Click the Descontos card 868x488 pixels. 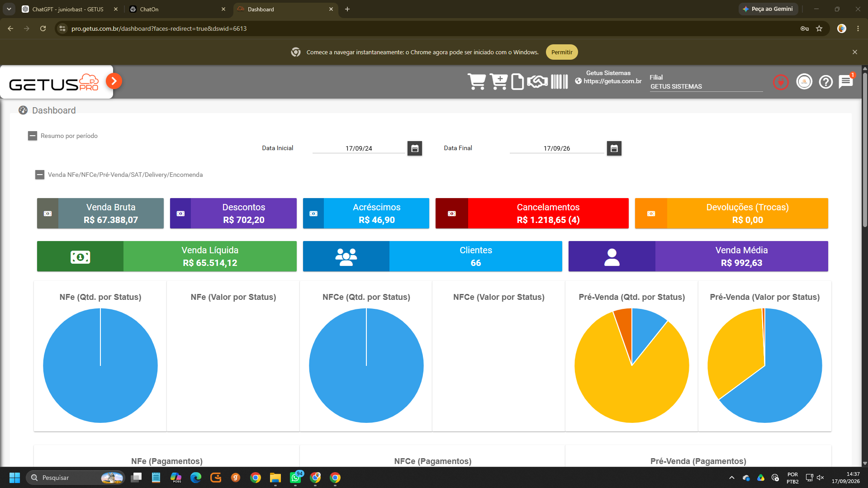[x=233, y=213]
